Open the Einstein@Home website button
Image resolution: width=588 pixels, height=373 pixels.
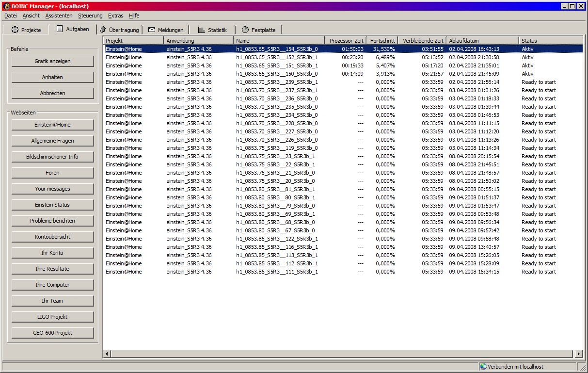(52, 125)
